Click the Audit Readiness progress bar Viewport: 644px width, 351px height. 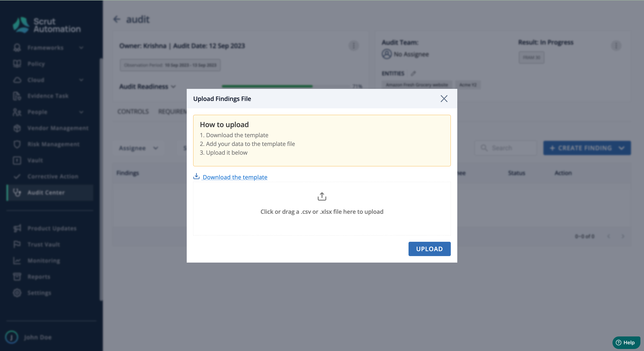(286, 86)
